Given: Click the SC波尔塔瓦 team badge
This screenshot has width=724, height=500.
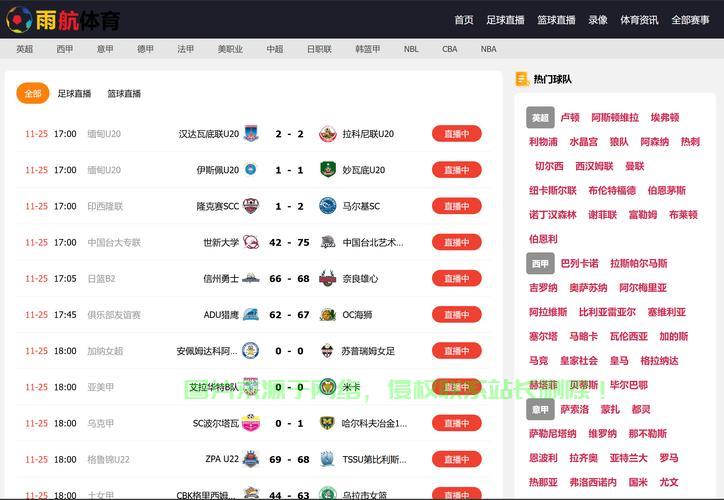Looking at the screenshot, I should point(251,423).
